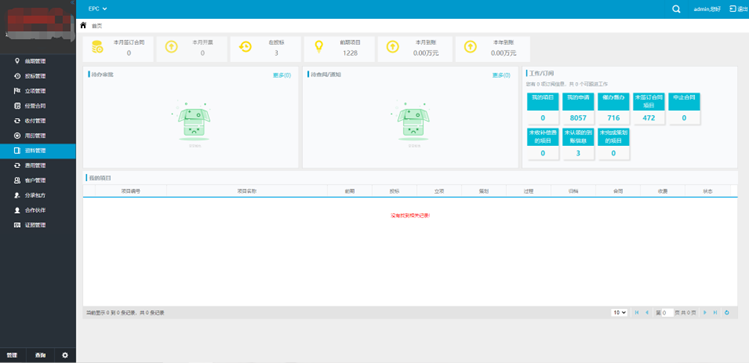Jump to last page icon in pager

click(715, 312)
